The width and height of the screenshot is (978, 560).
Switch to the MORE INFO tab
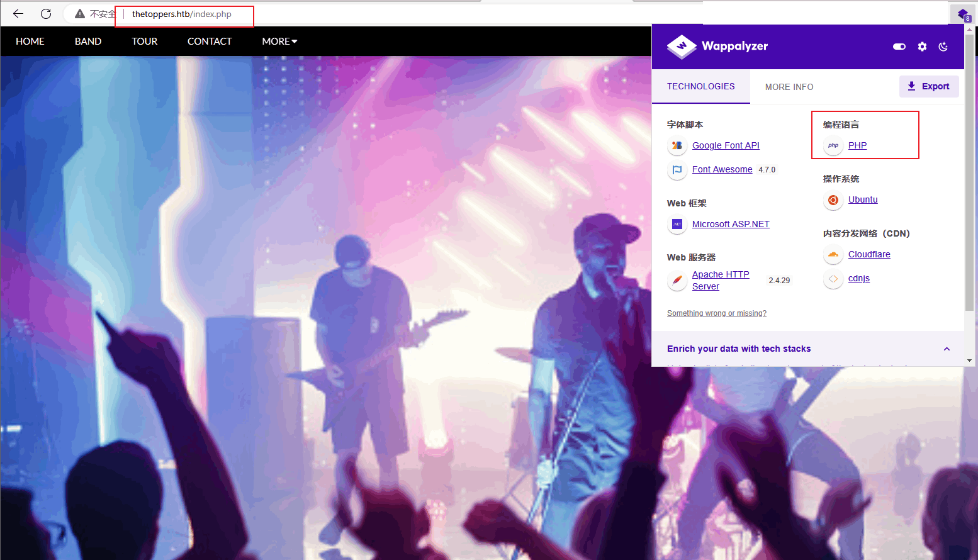789,87
